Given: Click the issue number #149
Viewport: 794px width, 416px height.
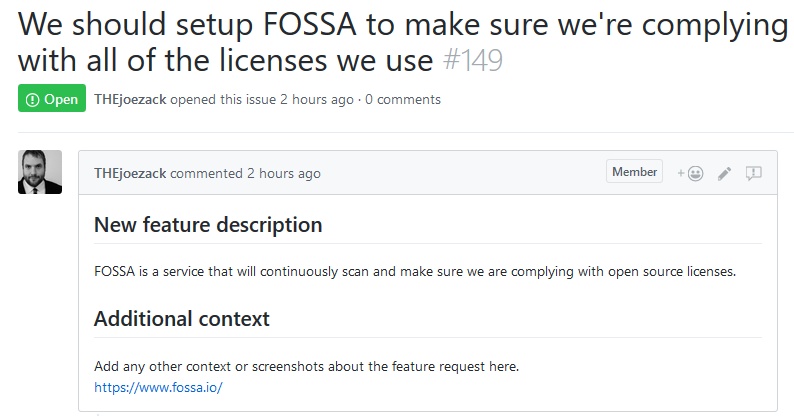Looking at the screenshot, I should coord(473,61).
